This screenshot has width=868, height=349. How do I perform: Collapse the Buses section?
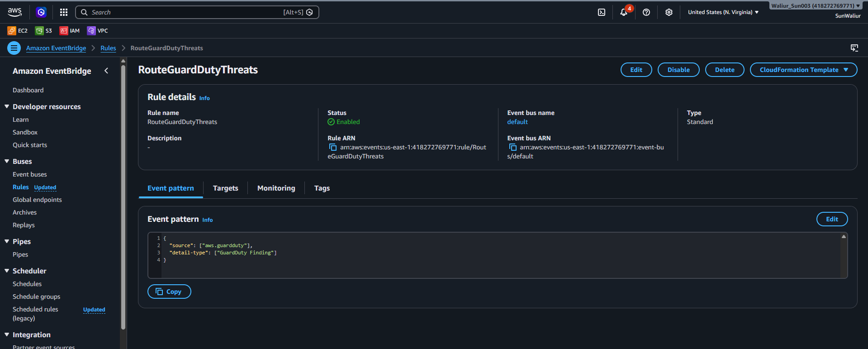click(7, 161)
